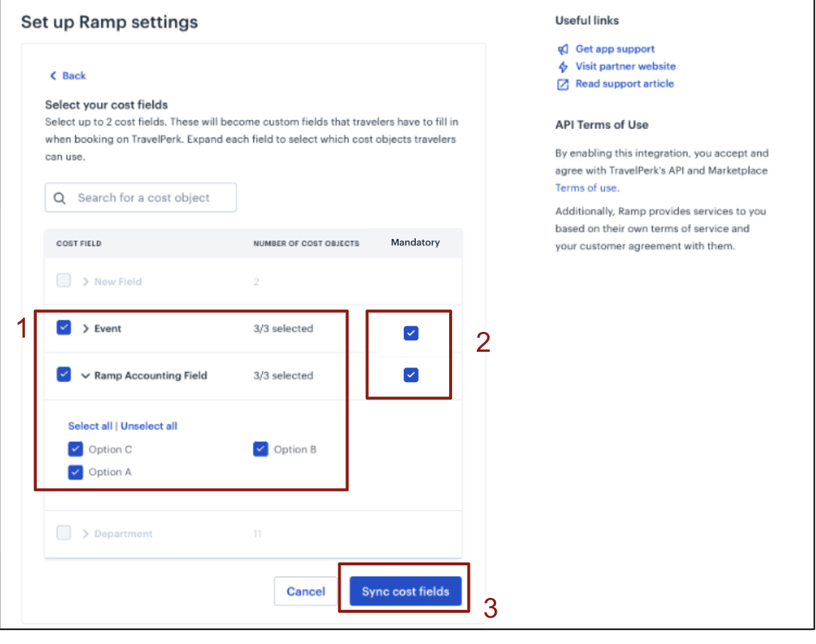Click the Mandatory column header
The width and height of the screenshot is (816, 644).
[x=415, y=243]
